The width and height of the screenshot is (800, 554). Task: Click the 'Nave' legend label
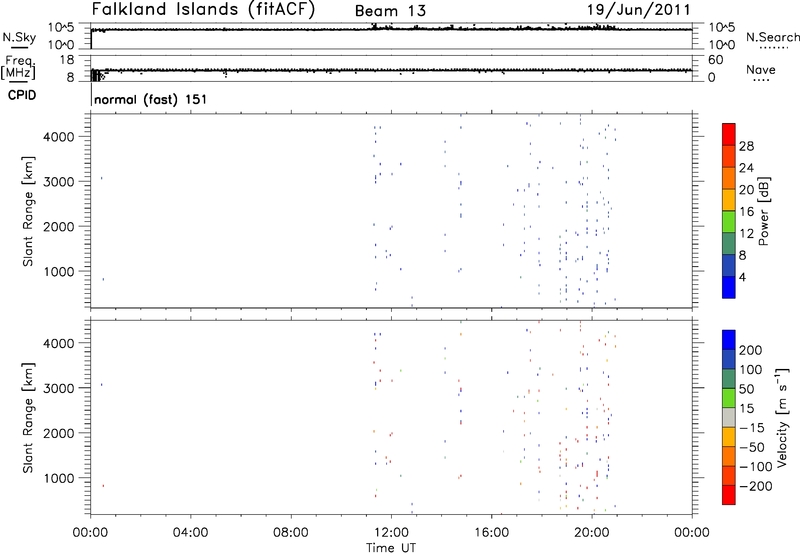(761, 69)
